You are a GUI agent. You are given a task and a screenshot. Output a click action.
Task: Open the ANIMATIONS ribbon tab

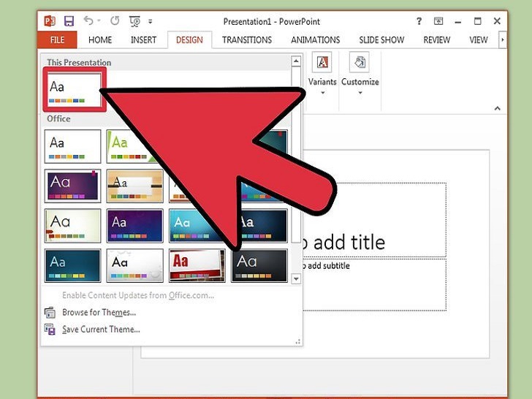coord(315,40)
